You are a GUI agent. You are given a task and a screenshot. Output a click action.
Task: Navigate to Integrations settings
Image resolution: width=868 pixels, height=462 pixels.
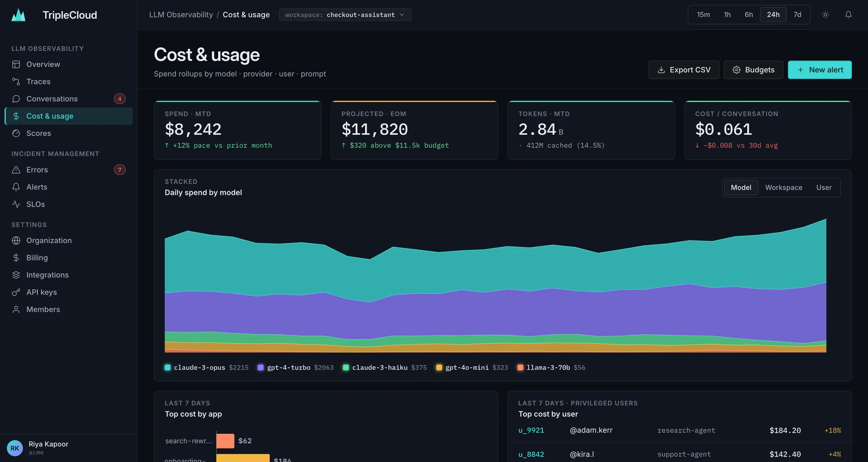tap(69, 275)
